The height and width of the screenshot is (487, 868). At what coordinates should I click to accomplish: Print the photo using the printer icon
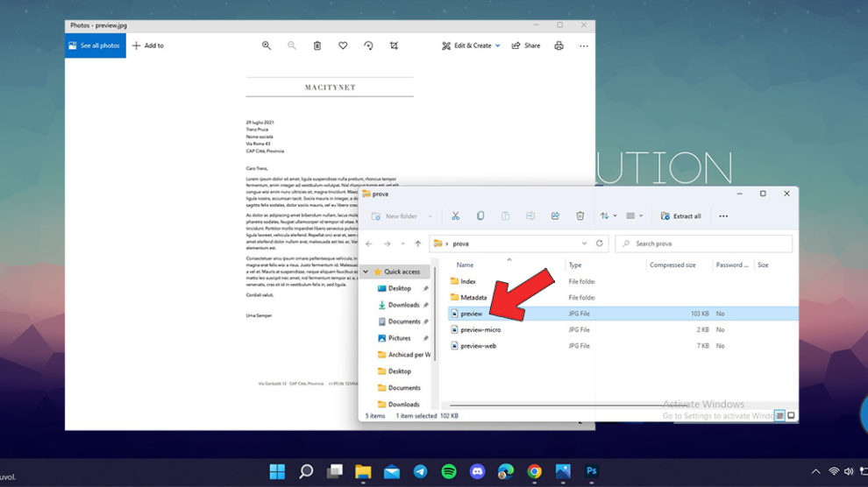coord(559,46)
